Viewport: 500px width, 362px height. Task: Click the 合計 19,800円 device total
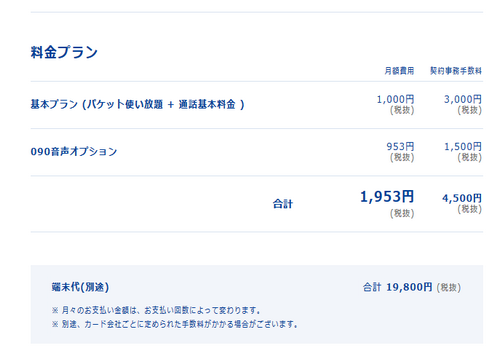397,287
